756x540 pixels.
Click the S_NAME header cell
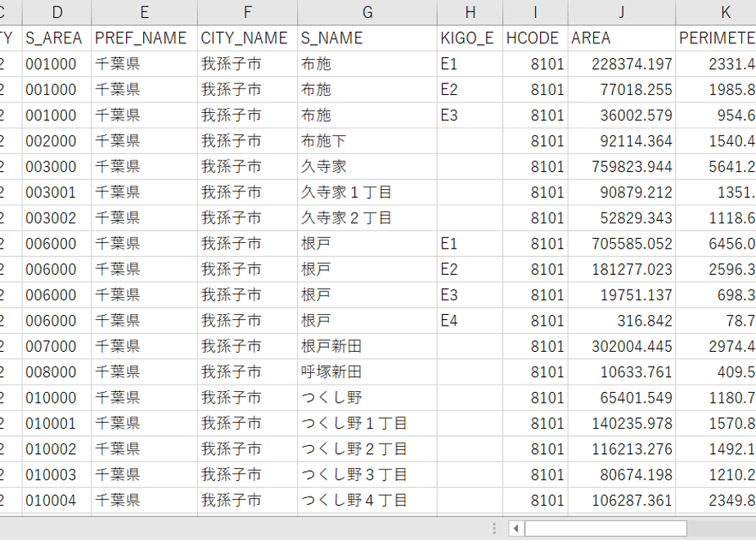tap(367, 38)
